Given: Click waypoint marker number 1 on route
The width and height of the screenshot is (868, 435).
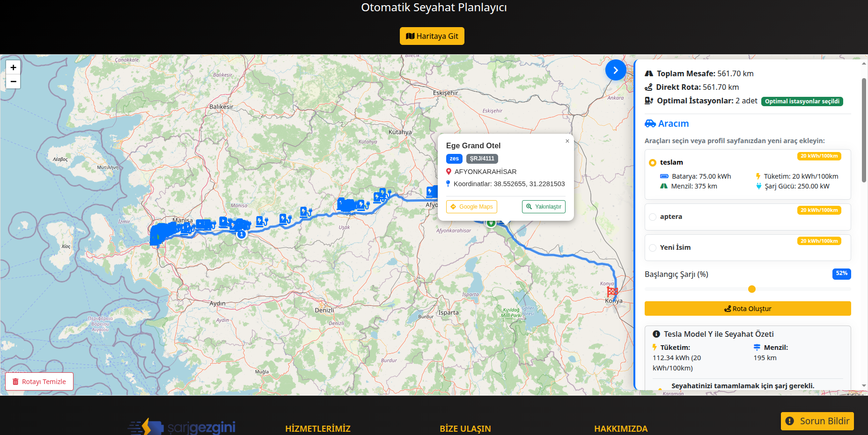Looking at the screenshot, I should [x=242, y=234].
